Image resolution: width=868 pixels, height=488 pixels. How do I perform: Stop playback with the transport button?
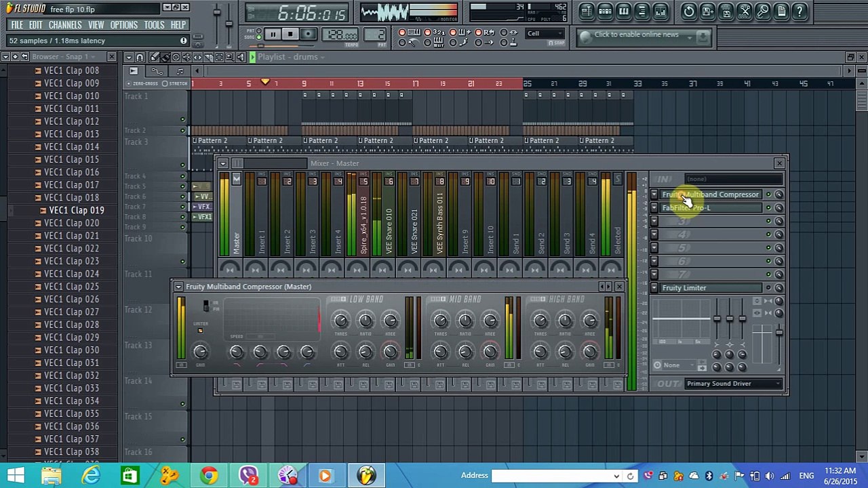[x=290, y=35]
